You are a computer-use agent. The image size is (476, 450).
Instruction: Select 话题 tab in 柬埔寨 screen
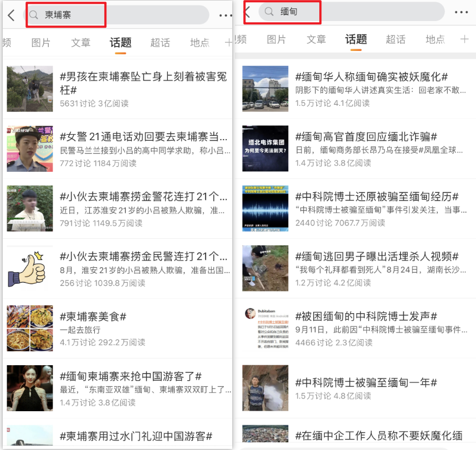120,43
